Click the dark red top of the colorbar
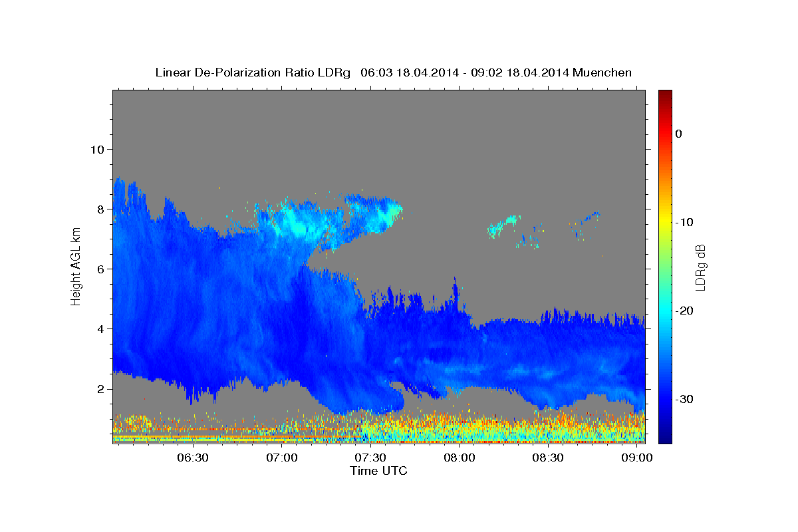Viewport: 798px width, 532px height. pyautogui.click(x=665, y=94)
